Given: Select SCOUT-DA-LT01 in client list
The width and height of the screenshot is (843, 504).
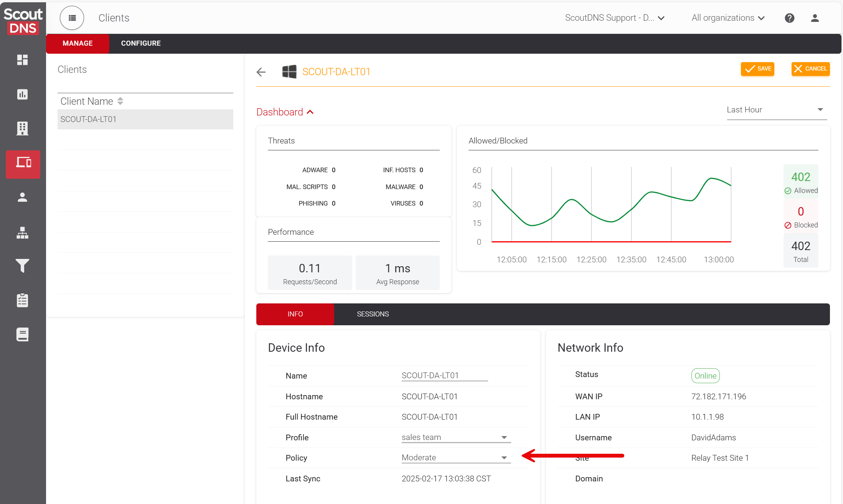Looking at the screenshot, I should click(145, 119).
